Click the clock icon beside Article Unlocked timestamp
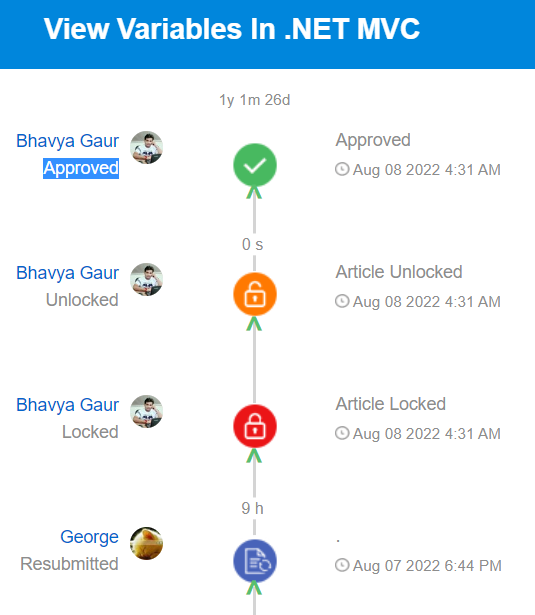Image resolution: width=535 pixels, height=615 pixels. 342,301
